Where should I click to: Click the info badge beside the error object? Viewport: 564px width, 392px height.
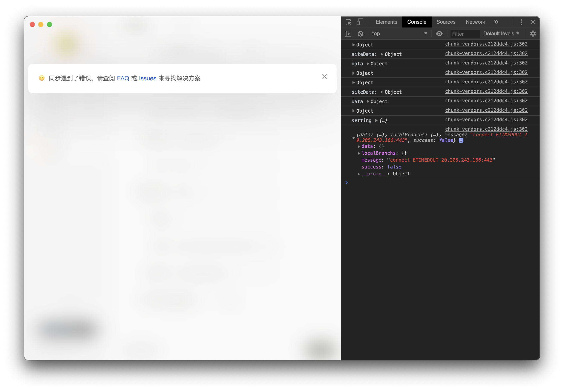point(461,140)
